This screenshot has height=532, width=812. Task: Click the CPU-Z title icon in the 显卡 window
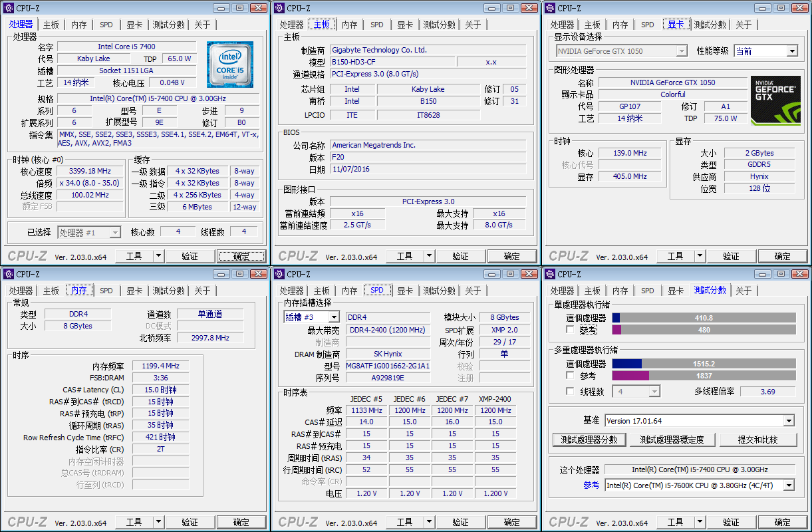[x=550, y=8]
